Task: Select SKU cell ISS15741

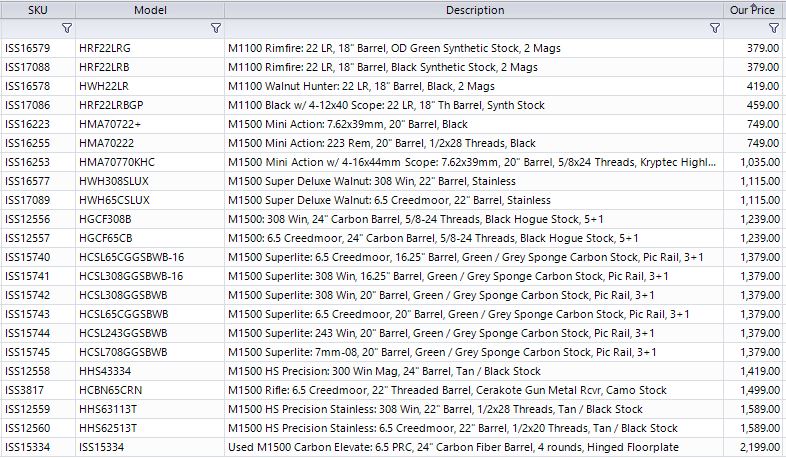Action: coord(38,277)
